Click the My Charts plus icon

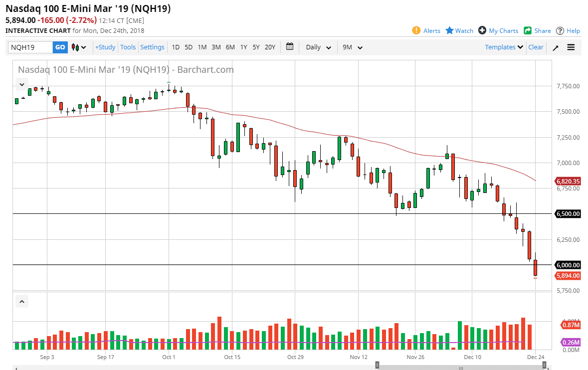coord(482,30)
